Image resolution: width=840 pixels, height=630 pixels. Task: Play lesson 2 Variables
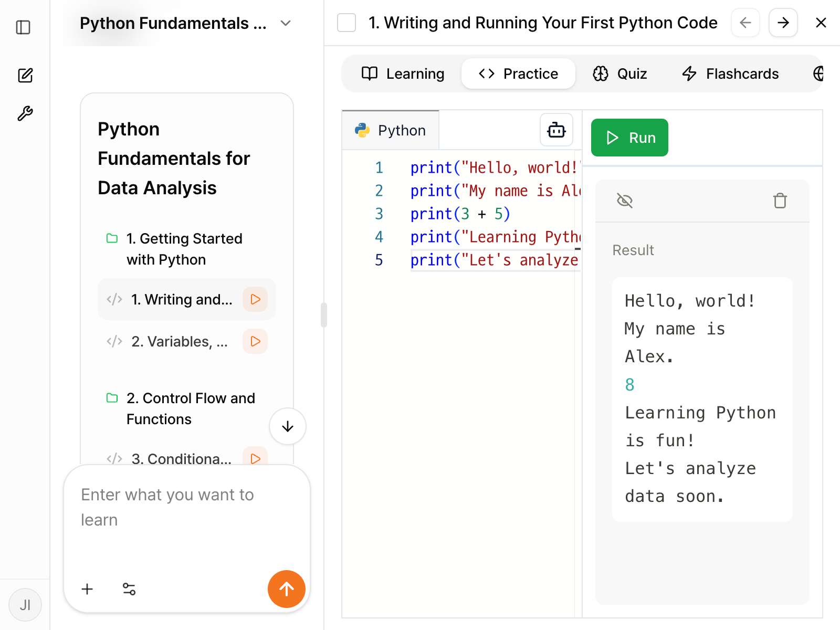(255, 341)
